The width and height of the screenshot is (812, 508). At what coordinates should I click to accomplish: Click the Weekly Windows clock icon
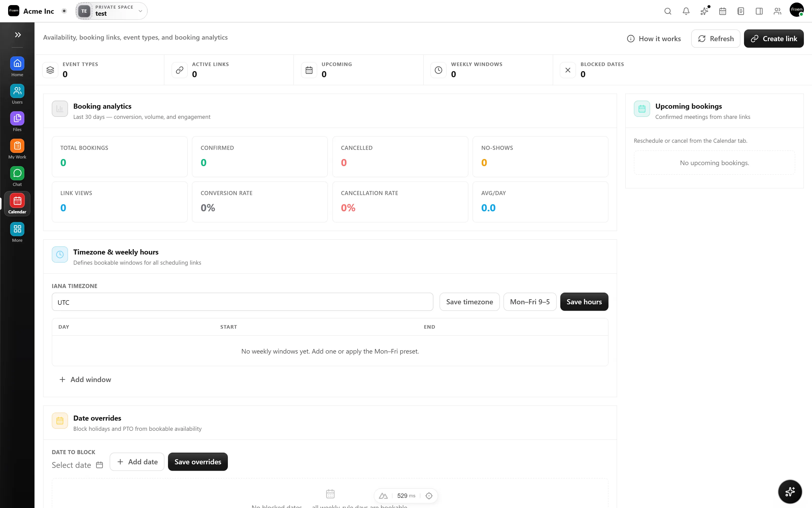pos(438,70)
